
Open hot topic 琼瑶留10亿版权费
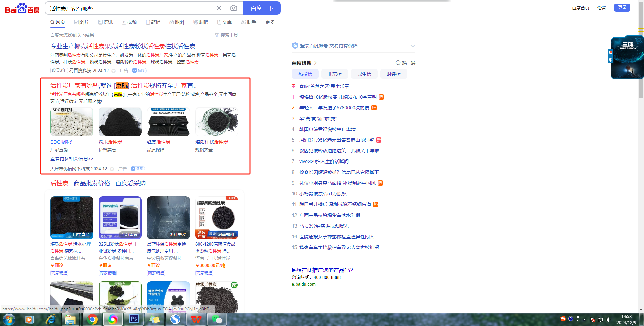coord(338,97)
